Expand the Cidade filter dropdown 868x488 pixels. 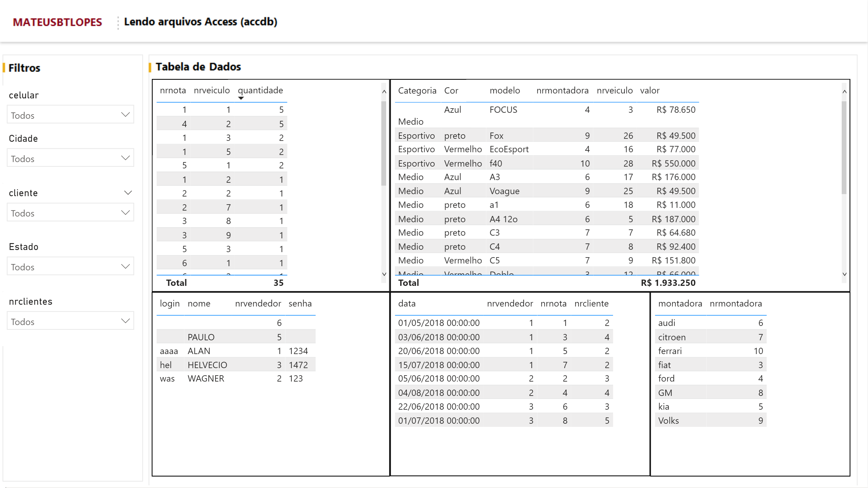tap(70, 158)
